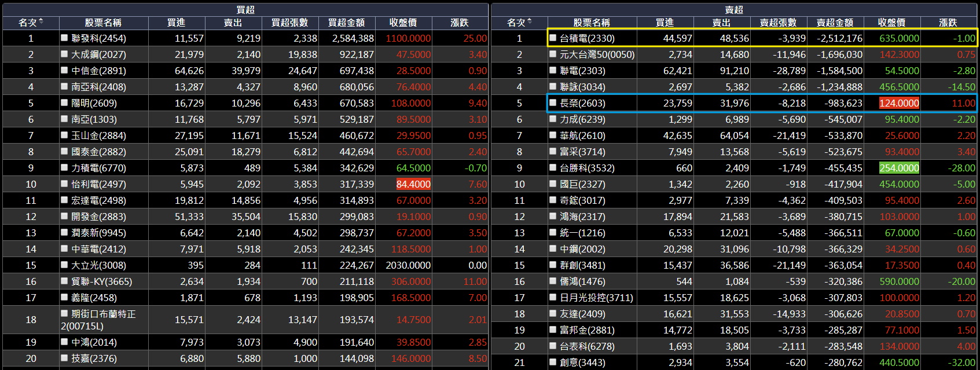This screenshot has height=370, width=980.
Task: Click the 賣超張數 column header
Action: pyautogui.click(x=778, y=23)
